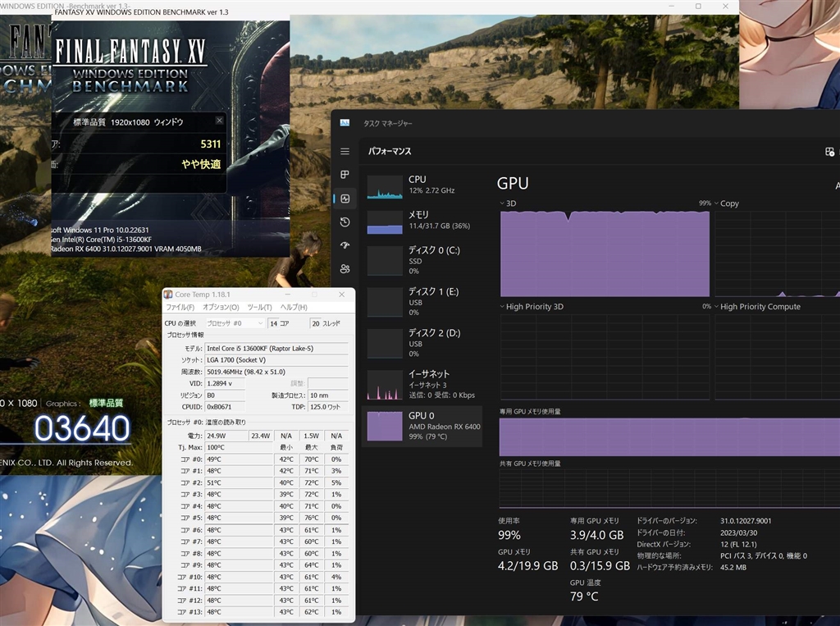Click driver version 31.0.12027.9001
This screenshot has height=626, width=840.
pos(746,521)
